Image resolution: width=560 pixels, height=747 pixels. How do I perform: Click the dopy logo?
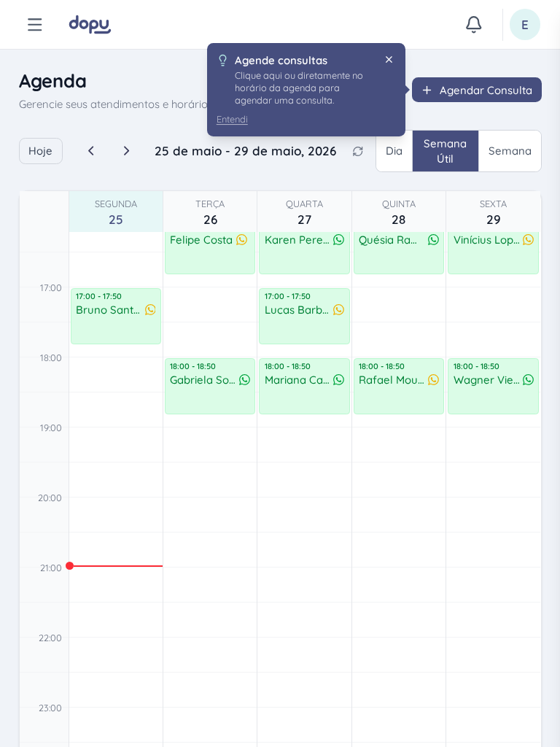90,24
